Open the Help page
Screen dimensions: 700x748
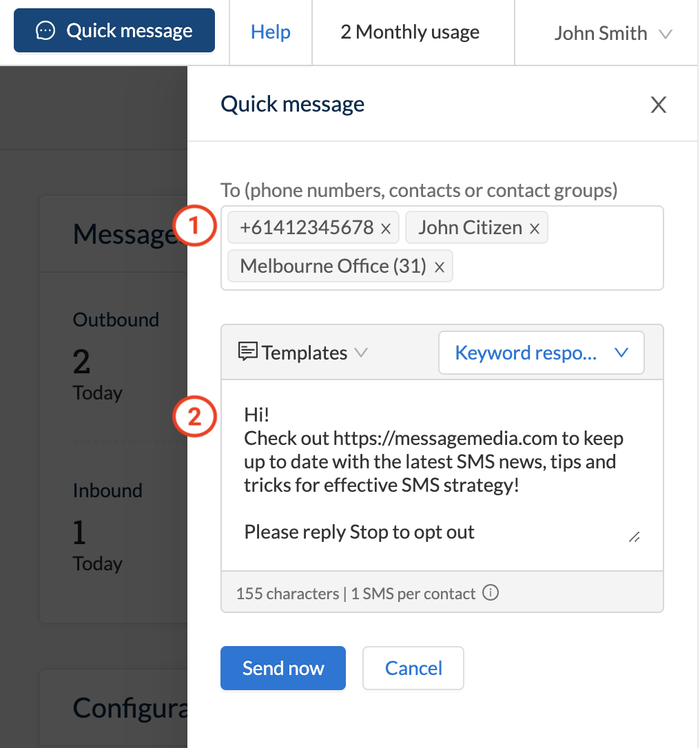coord(270,32)
